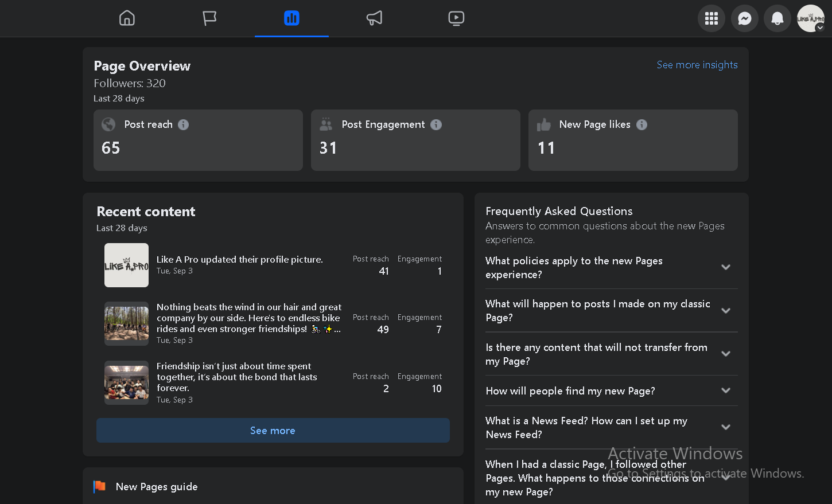The width and height of the screenshot is (832, 504).
Task: Open the notifications bell icon
Action: (x=777, y=19)
